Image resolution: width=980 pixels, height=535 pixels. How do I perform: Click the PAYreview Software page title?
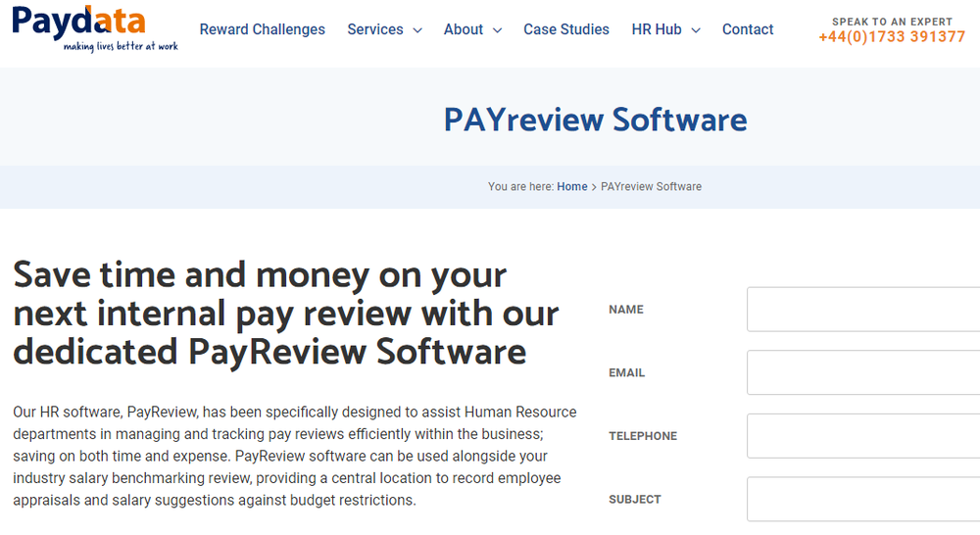(x=595, y=120)
